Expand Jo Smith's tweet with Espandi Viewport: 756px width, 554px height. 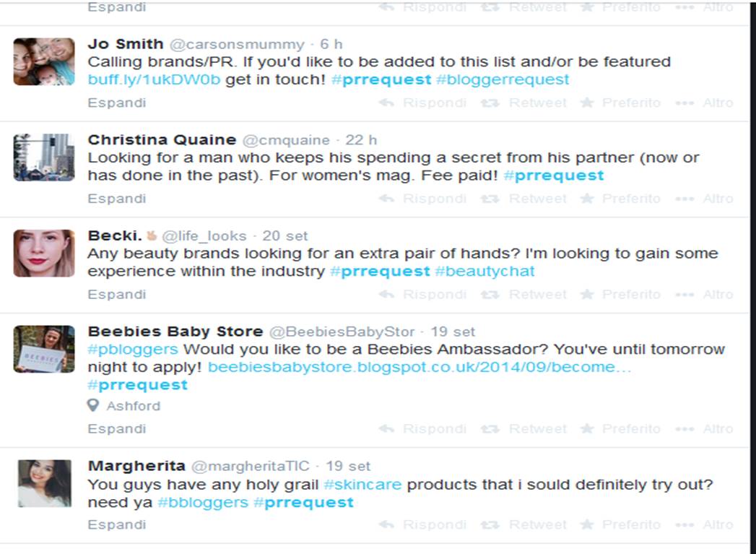pos(117,103)
